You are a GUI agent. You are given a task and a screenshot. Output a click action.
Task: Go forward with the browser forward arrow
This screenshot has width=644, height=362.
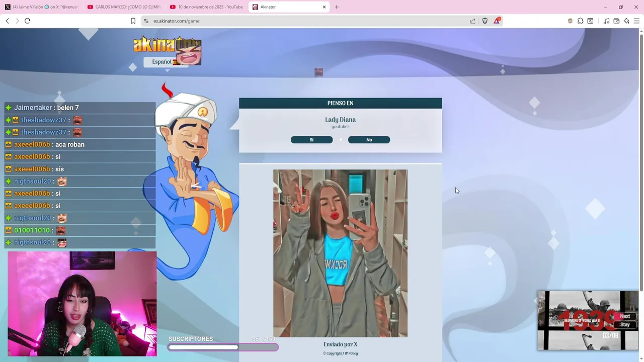coord(17,21)
